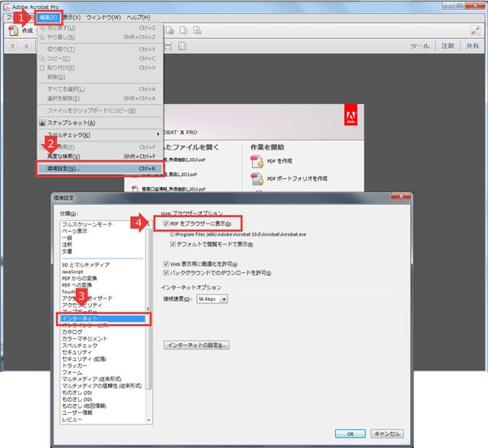Click the category list scrollbar thumb
Screen dimensions: 488x448
(149, 310)
